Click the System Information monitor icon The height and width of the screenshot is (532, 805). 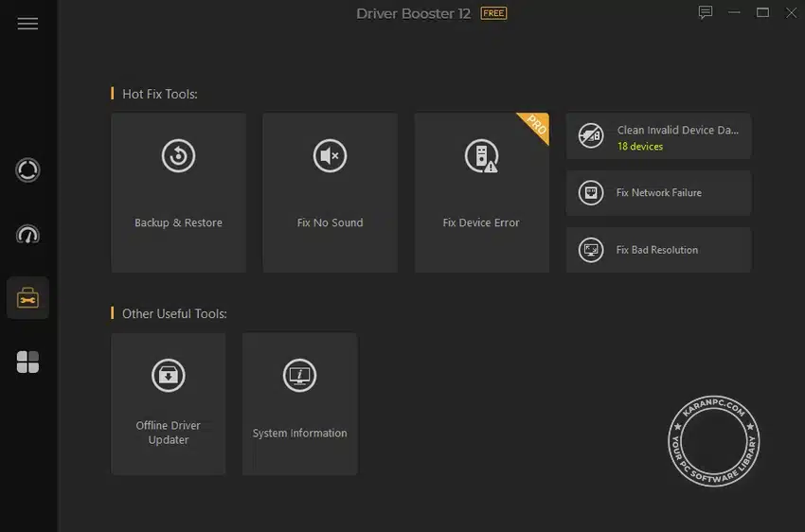[x=300, y=375]
